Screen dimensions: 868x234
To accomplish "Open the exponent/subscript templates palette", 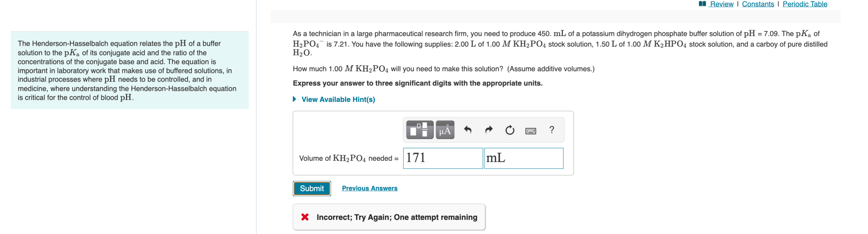I will [x=419, y=129].
